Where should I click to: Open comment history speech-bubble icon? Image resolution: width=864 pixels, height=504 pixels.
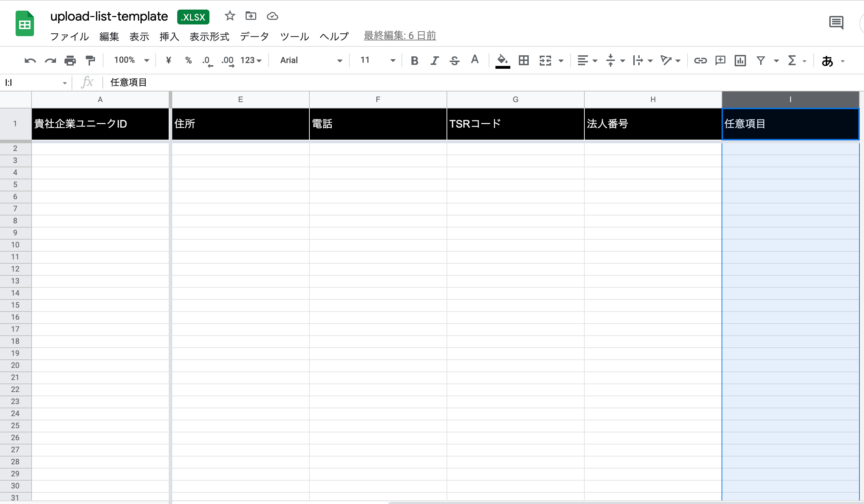pyautogui.click(x=836, y=23)
